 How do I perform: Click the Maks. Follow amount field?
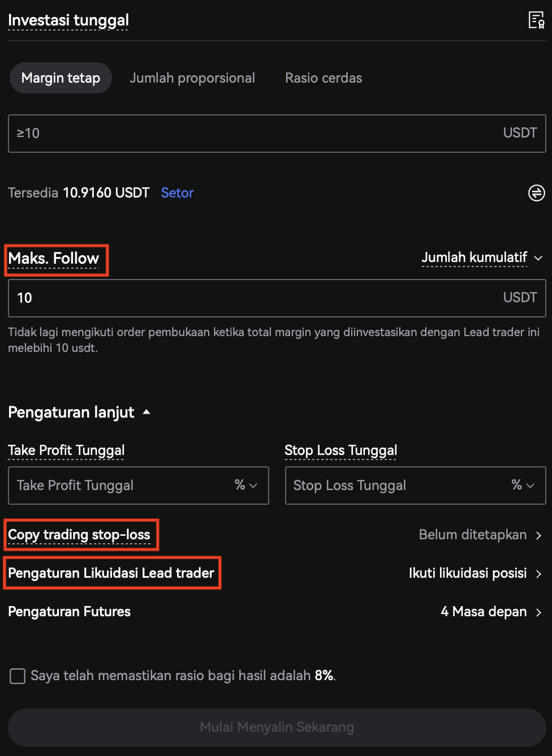(x=255, y=298)
